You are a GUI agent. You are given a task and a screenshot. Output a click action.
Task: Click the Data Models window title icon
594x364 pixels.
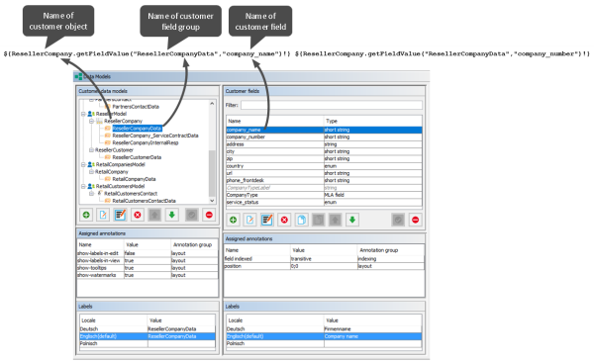click(x=78, y=77)
